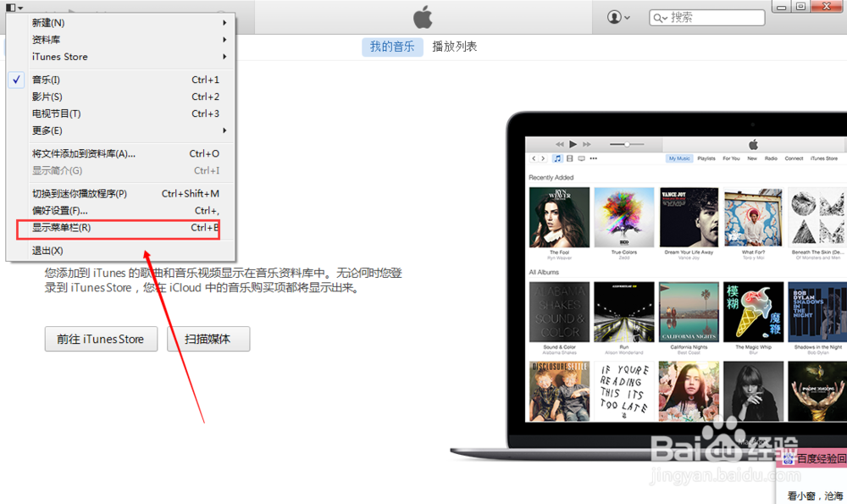This screenshot has width=847, height=504.
Task: Click the Recently Added heading
Action: (x=551, y=178)
